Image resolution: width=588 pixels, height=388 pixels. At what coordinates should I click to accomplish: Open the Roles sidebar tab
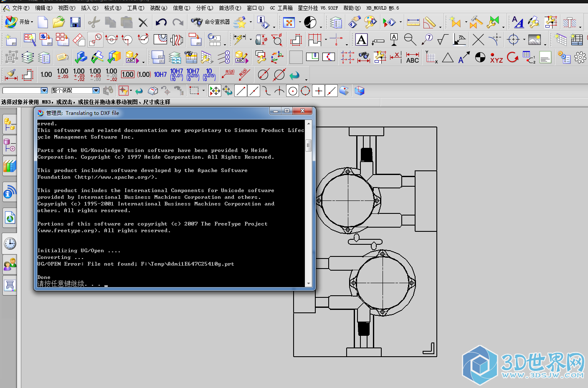(10, 264)
